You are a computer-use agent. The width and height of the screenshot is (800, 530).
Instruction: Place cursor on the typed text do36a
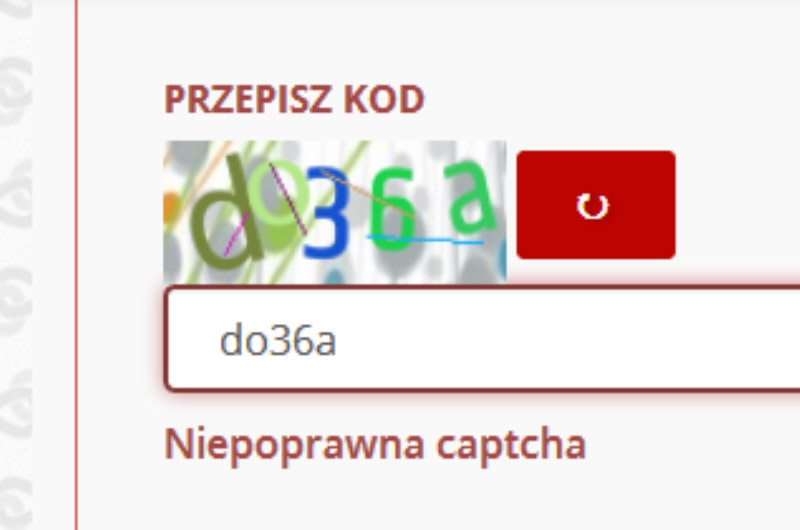coord(278,341)
